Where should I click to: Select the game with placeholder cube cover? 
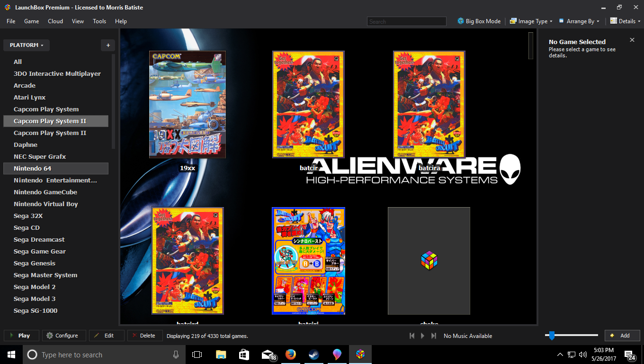(x=429, y=261)
